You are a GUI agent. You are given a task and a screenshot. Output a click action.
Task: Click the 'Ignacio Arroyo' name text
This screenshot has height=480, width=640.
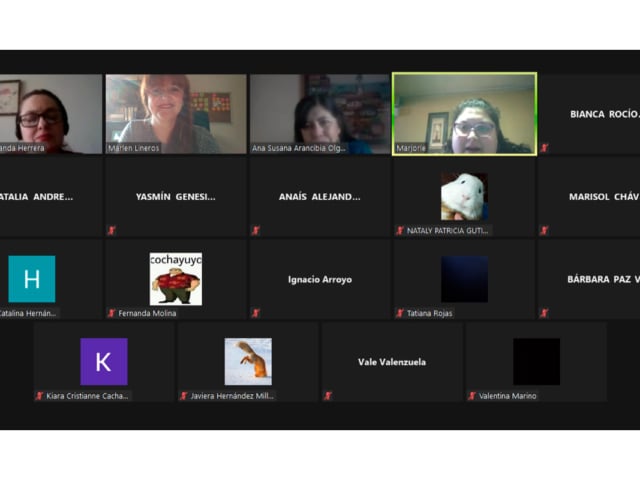(x=320, y=280)
